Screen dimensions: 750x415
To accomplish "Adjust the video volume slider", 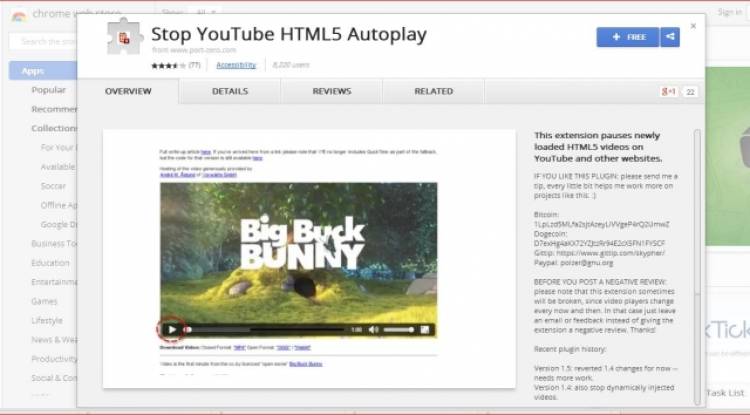I will click(x=398, y=329).
